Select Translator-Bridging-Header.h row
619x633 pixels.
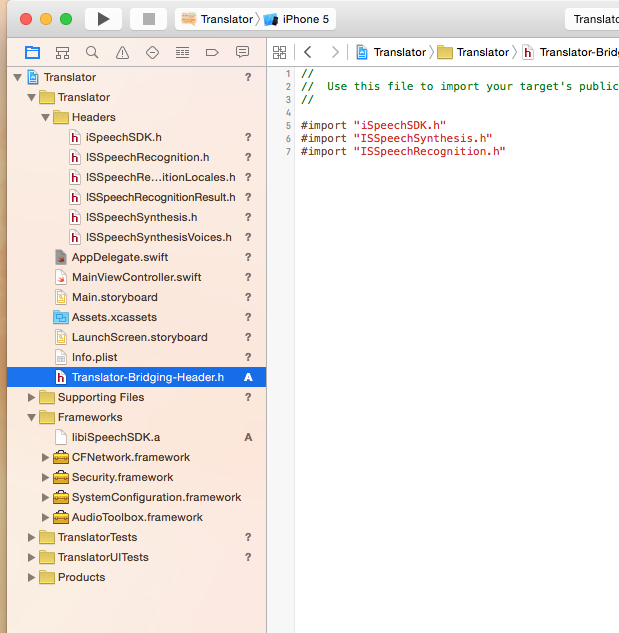pos(136,377)
